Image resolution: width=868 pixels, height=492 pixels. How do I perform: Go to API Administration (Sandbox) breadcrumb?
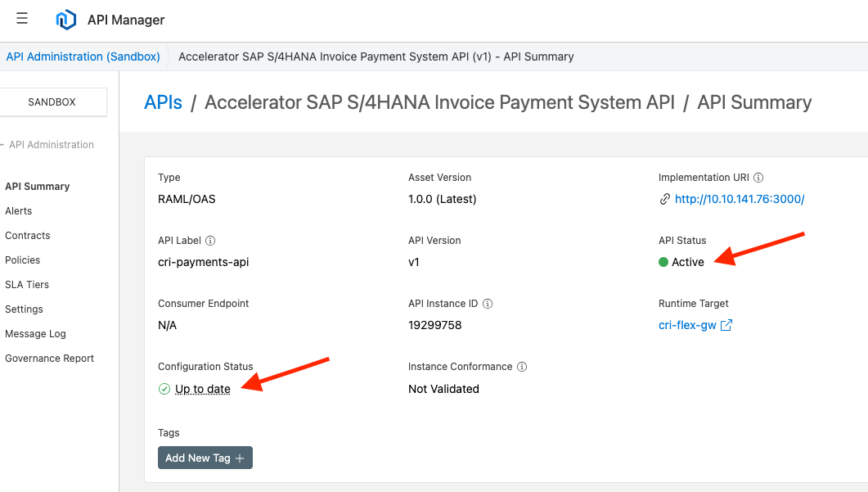[x=83, y=56]
